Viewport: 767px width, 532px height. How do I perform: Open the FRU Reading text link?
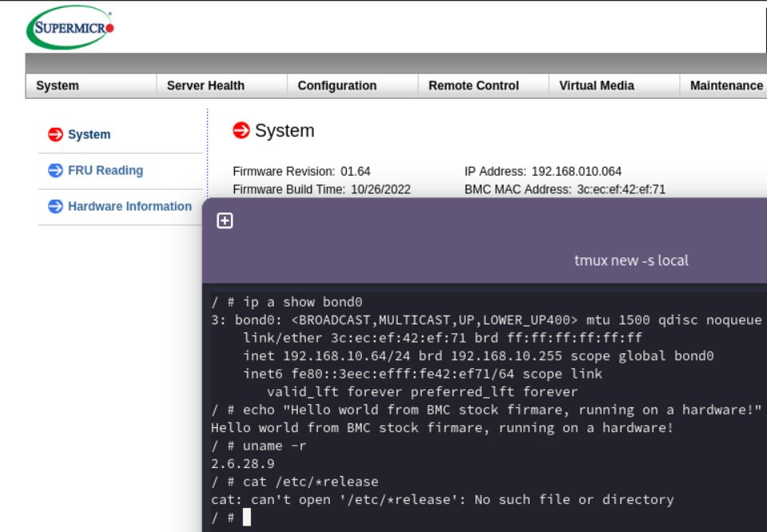105,170
